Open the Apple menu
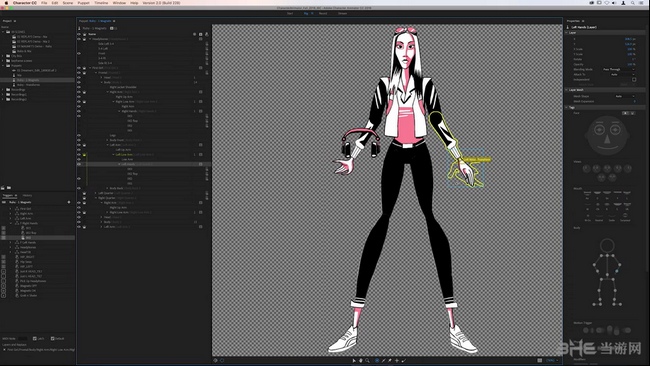Screen dimensions: 650x366 coord(6,3)
